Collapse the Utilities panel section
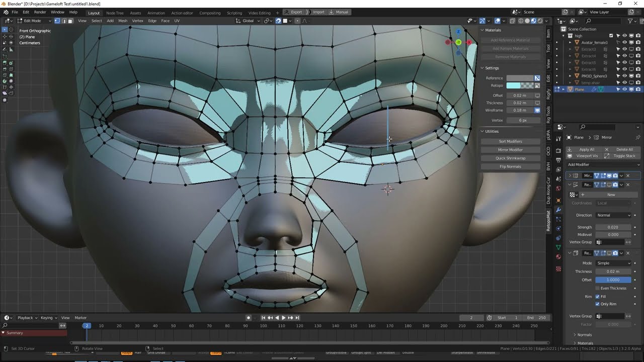The image size is (644, 362). (x=482, y=131)
